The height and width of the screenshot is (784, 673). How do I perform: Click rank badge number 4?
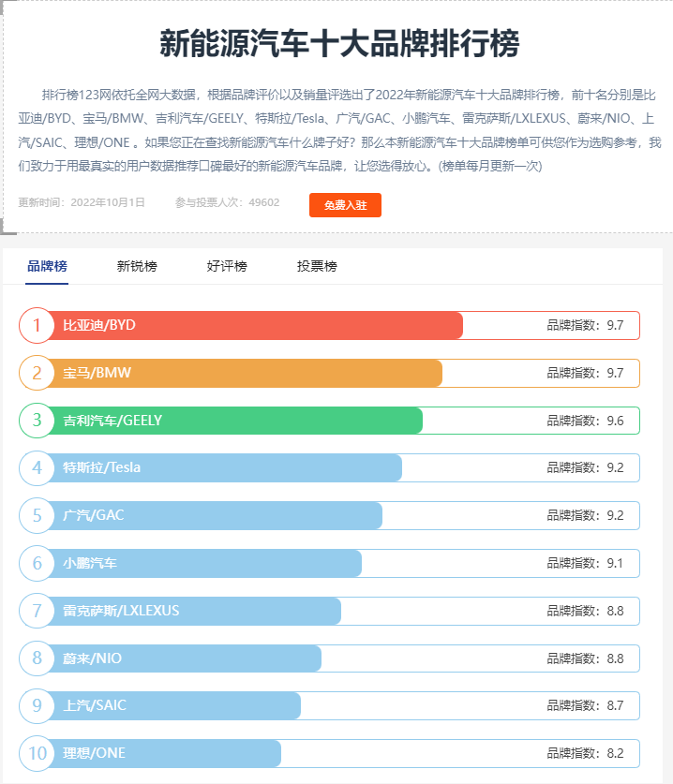pos(37,468)
